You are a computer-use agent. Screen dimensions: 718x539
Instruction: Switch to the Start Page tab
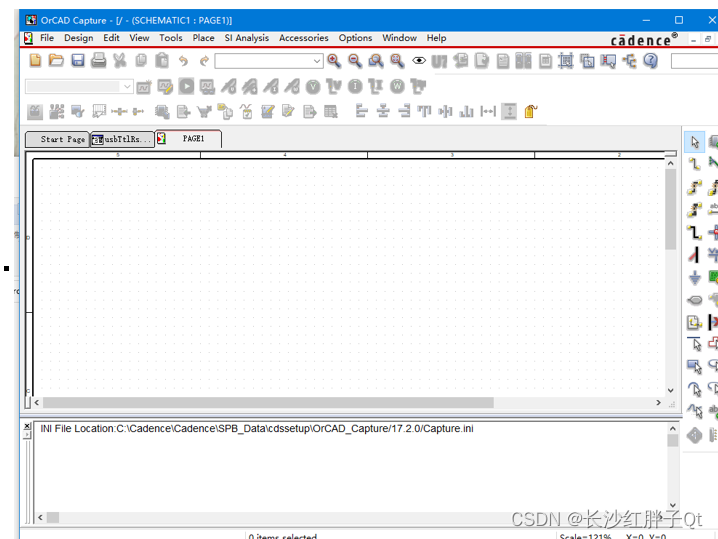(58, 139)
